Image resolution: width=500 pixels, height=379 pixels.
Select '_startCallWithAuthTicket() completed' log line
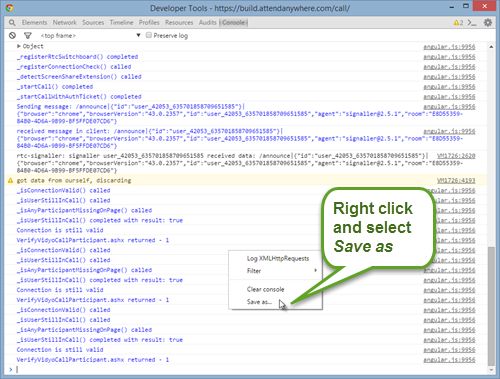click(79, 97)
